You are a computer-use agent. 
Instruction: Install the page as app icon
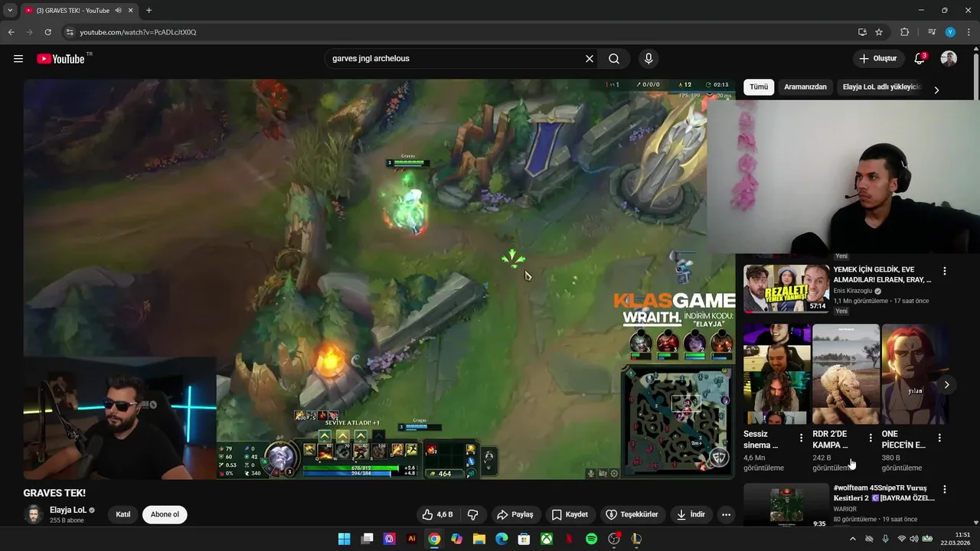point(862,32)
